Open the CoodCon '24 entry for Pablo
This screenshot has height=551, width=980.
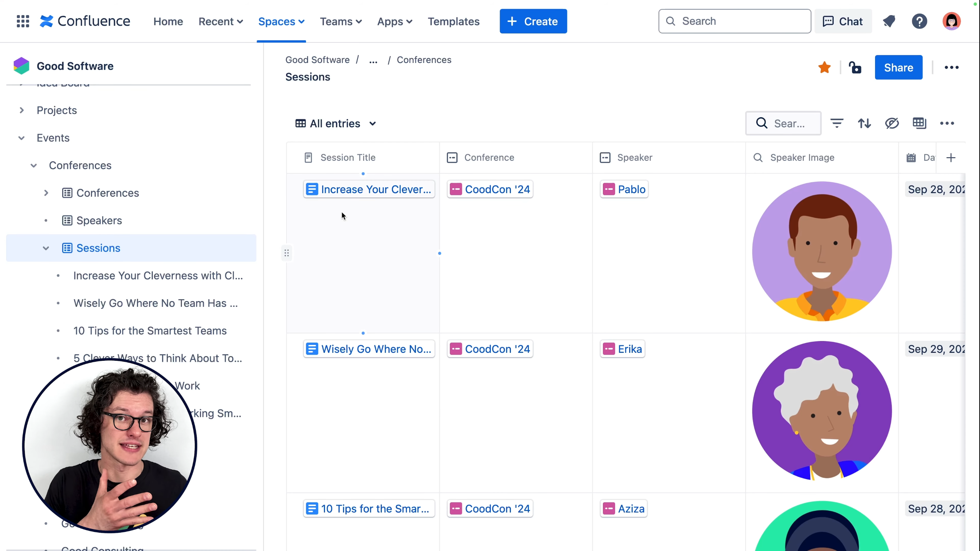pyautogui.click(x=490, y=189)
